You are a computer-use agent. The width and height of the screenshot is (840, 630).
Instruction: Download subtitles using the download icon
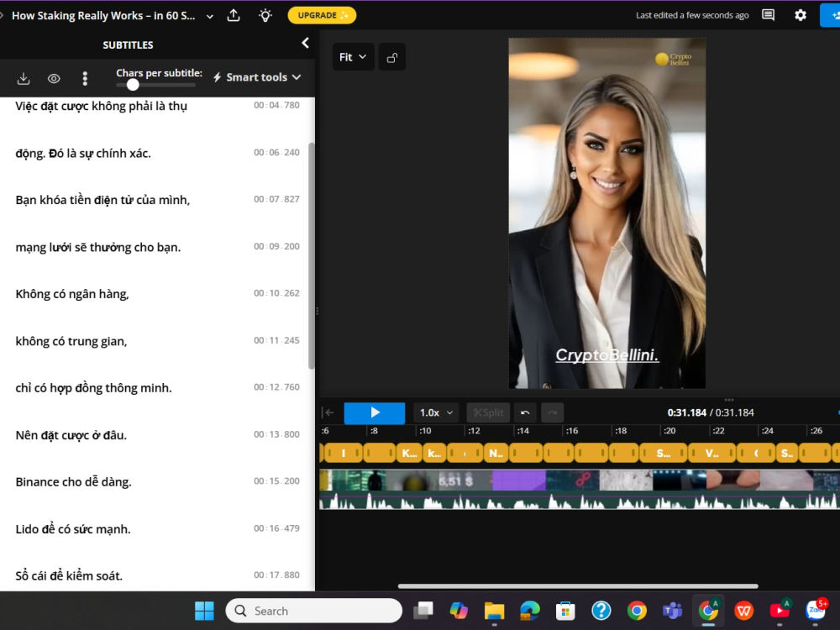click(x=24, y=79)
